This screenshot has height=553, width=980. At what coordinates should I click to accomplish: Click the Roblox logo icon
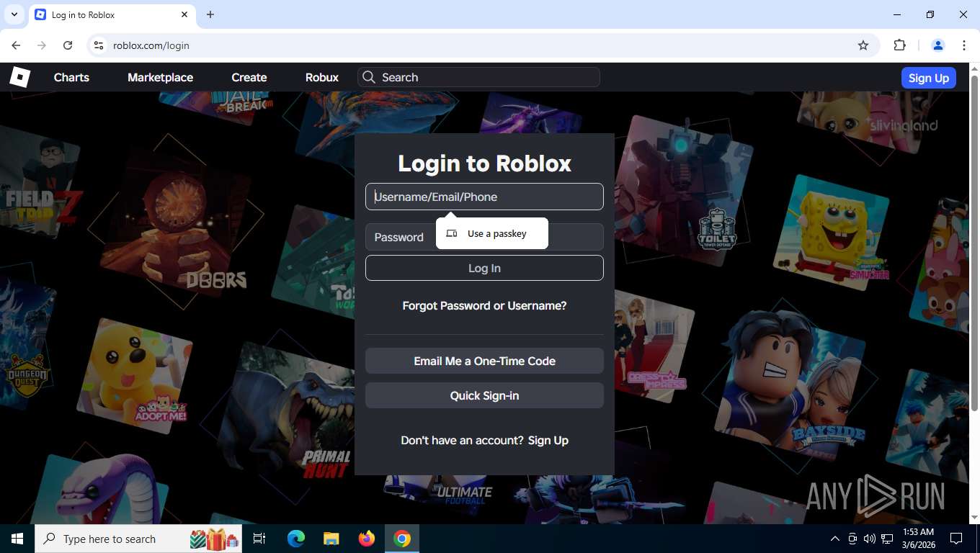(x=19, y=77)
